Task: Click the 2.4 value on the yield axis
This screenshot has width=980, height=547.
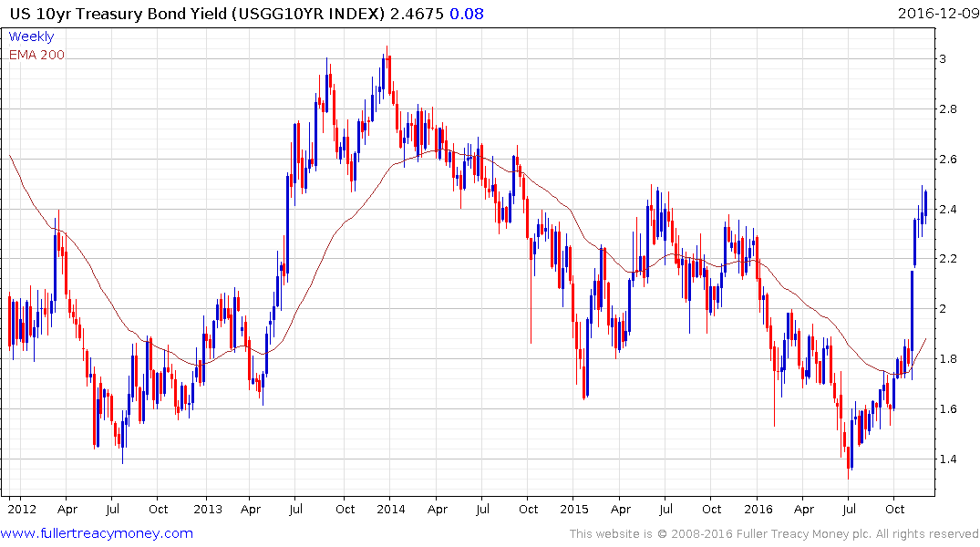Action: pos(948,210)
